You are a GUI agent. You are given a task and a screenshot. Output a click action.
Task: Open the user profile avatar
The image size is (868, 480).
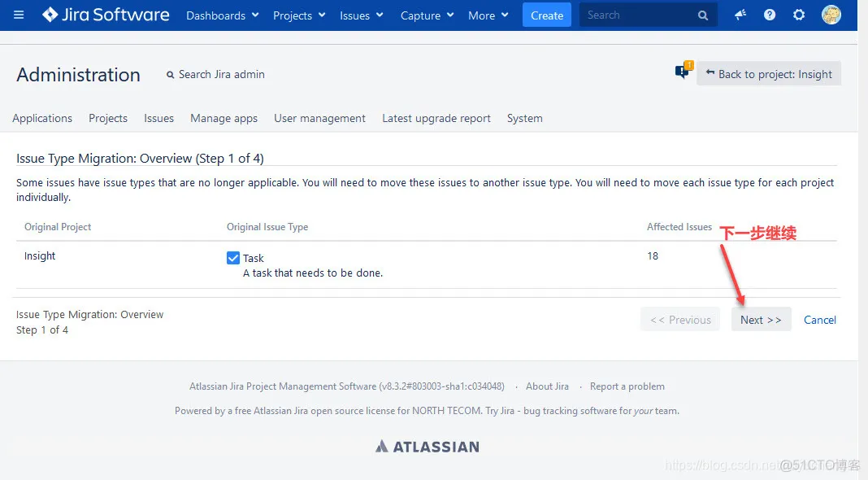tap(831, 15)
